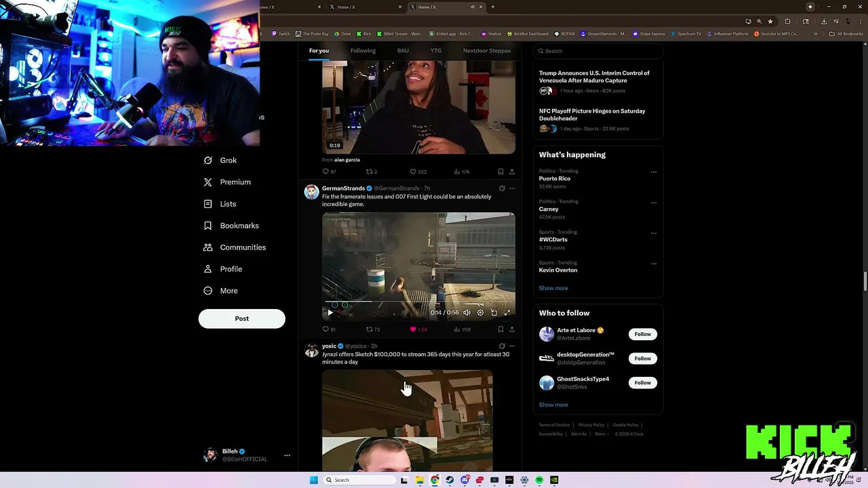Image resolution: width=868 pixels, height=488 pixels.
Task: Open the Windows Start menu
Action: click(313, 480)
